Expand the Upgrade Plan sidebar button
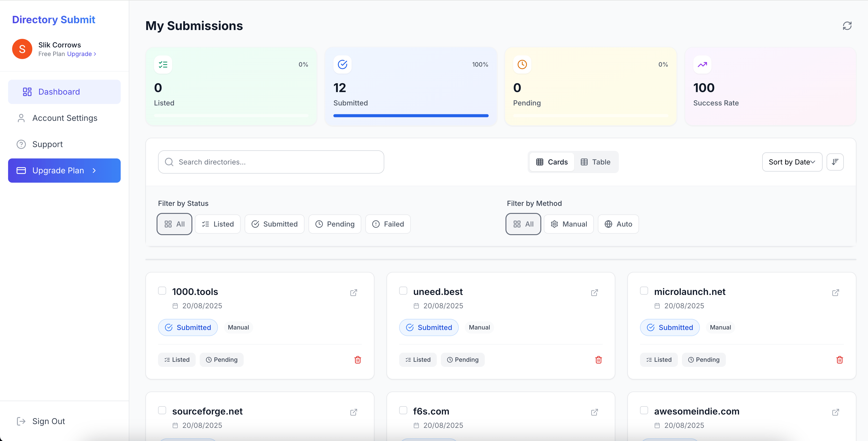The height and width of the screenshot is (441, 868). (x=64, y=171)
